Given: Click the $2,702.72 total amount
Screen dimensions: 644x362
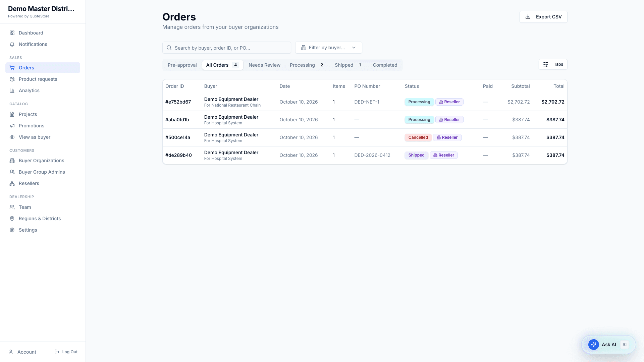Looking at the screenshot, I should pos(553,102).
